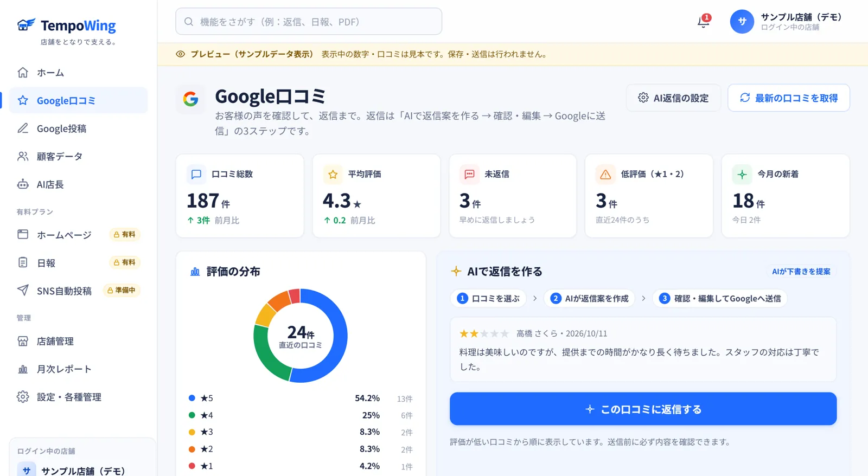Go to 顧客データ page
The width and height of the screenshot is (868, 476).
point(78,156)
